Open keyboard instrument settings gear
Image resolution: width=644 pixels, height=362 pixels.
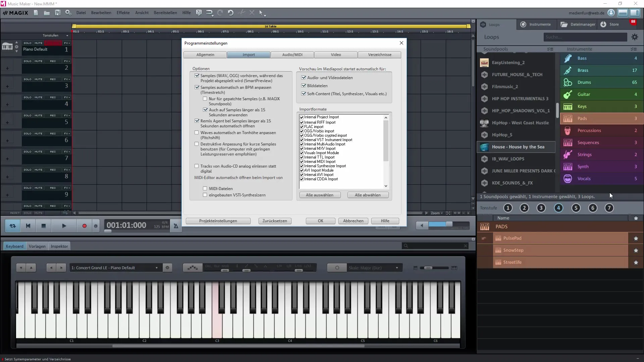tap(167, 268)
